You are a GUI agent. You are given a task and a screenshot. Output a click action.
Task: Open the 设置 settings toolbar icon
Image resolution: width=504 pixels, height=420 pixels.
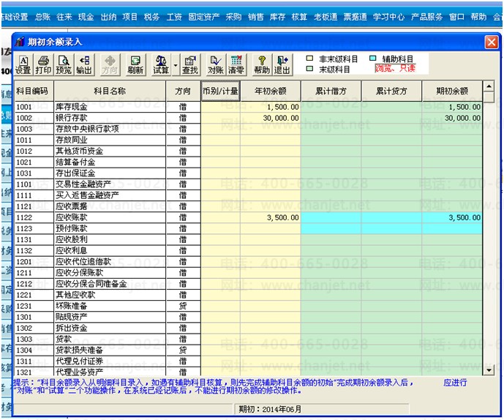23,64
